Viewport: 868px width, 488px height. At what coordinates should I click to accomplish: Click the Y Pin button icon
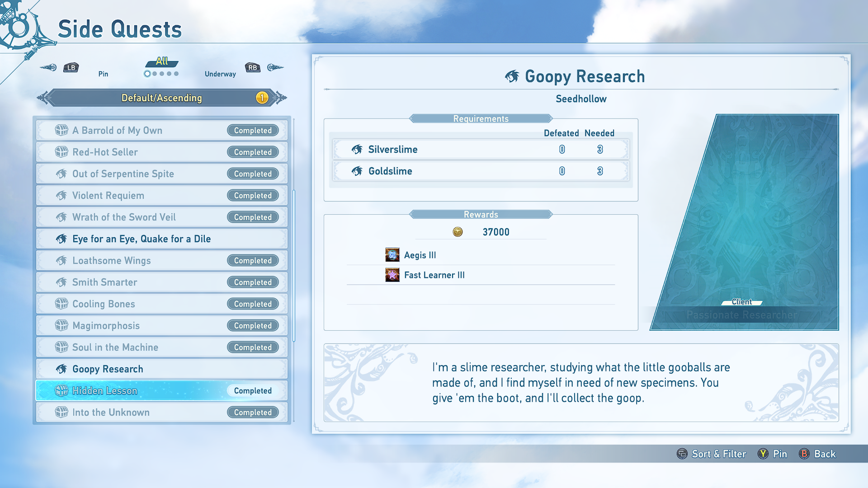pos(763,454)
